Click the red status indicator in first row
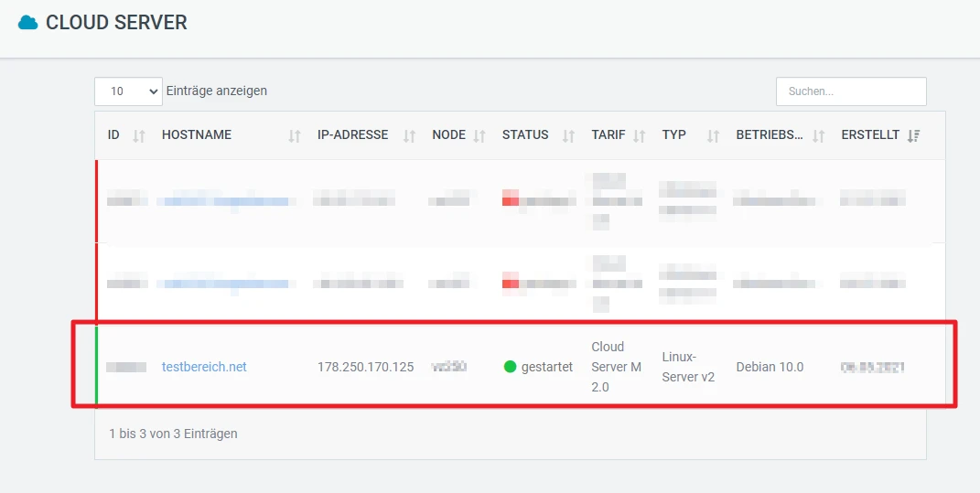This screenshot has height=493, width=980. pos(511,198)
